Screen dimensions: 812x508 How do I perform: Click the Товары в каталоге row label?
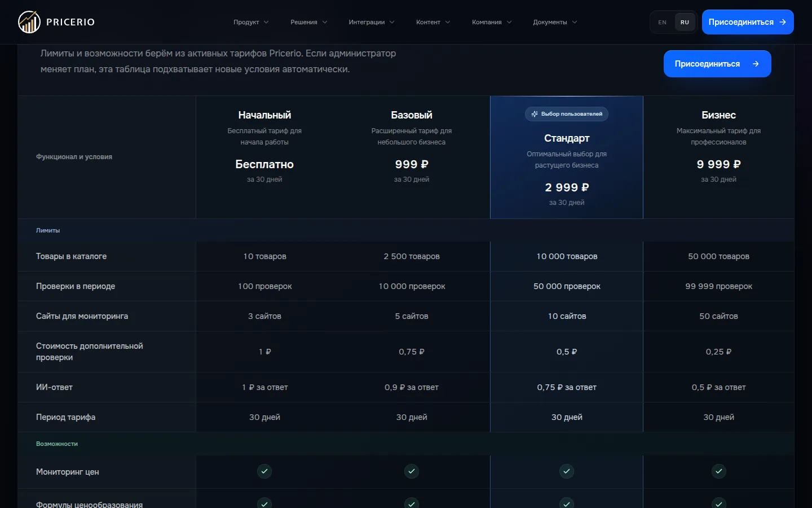point(71,256)
